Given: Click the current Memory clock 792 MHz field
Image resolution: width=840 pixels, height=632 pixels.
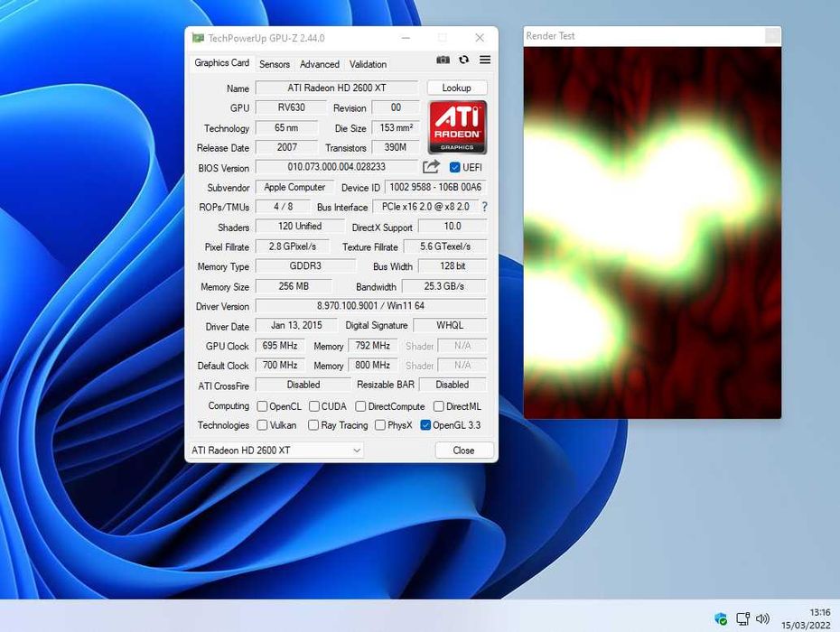Looking at the screenshot, I should pos(373,346).
